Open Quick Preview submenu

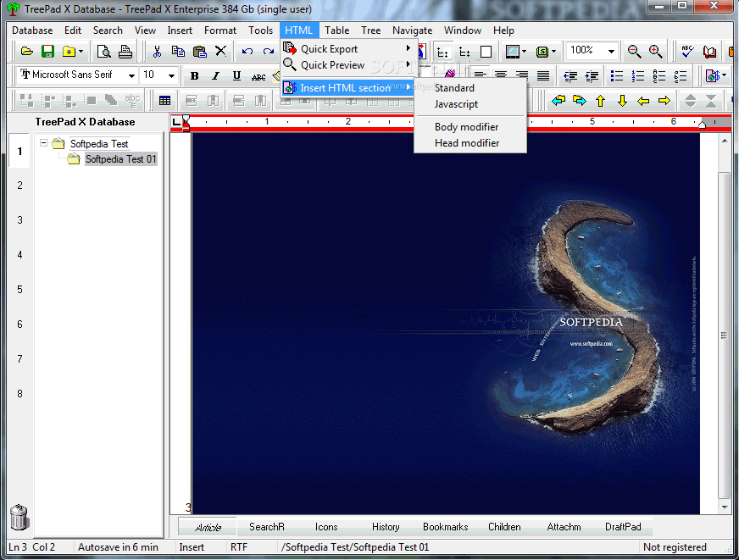tap(348, 64)
